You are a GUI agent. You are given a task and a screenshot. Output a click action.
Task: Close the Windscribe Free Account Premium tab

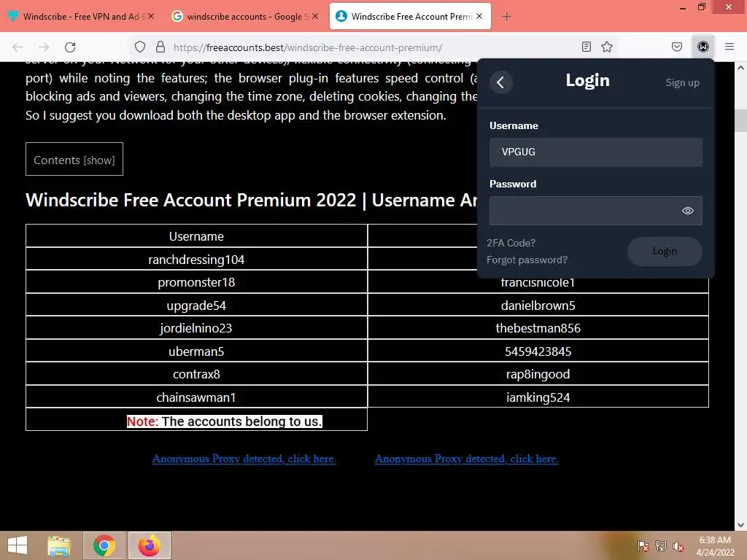479,16
